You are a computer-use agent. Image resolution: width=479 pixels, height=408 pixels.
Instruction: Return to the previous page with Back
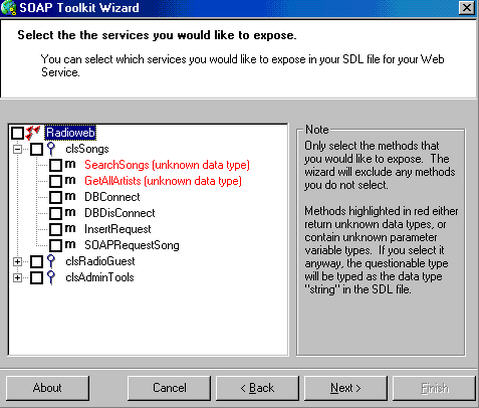[x=257, y=388]
